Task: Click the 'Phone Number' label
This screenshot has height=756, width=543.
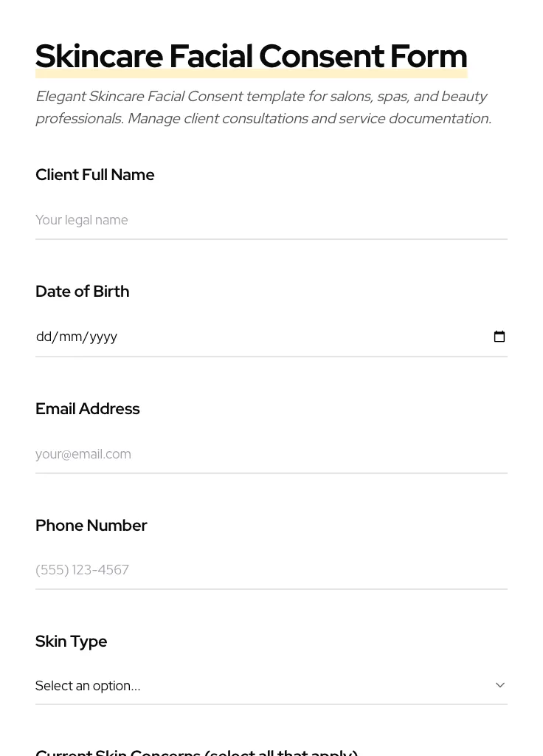Action: click(91, 526)
